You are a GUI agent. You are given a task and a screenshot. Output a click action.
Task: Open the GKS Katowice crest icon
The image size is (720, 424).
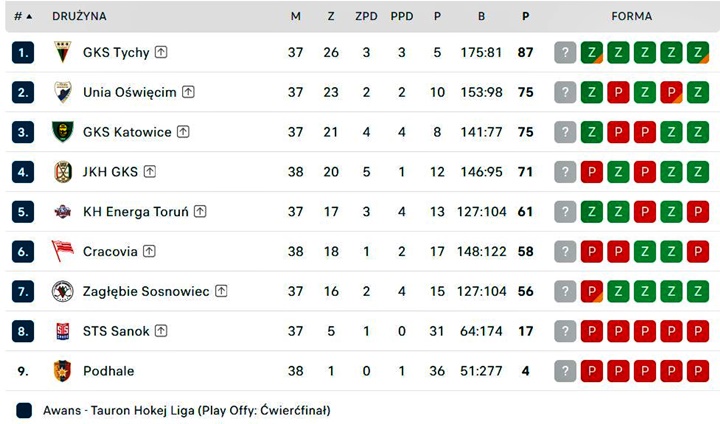(x=62, y=132)
